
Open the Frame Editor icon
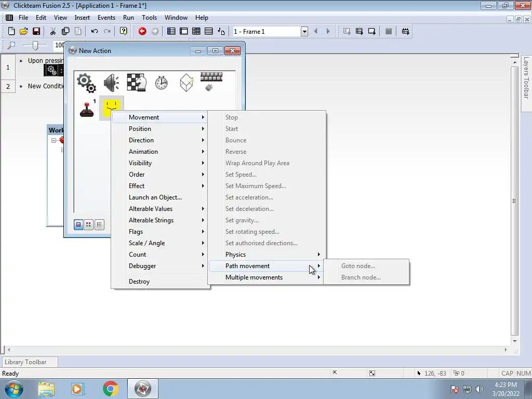click(x=183, y=31)
